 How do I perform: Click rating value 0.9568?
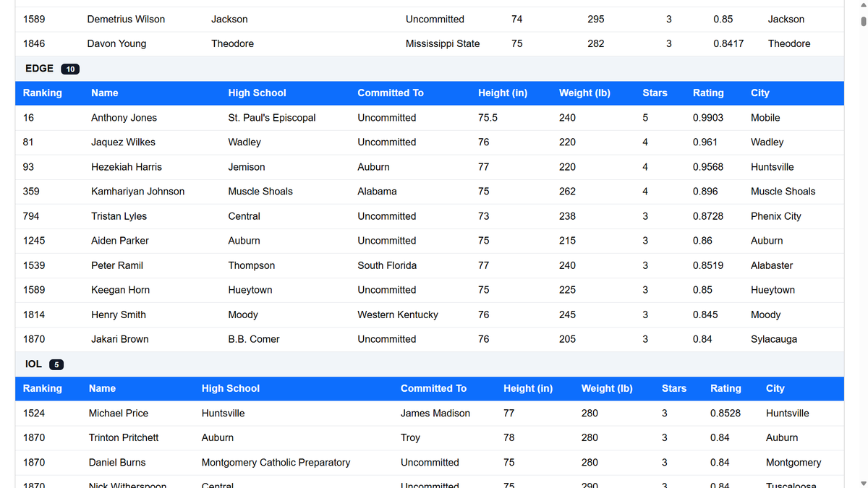pyautogui.click(x=708, y=167)
